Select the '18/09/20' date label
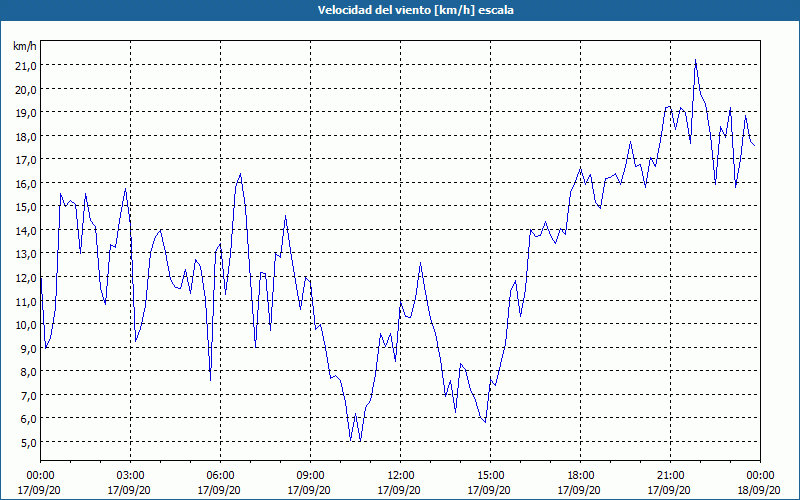Screen dimensions: 800x500 point(760,490)
